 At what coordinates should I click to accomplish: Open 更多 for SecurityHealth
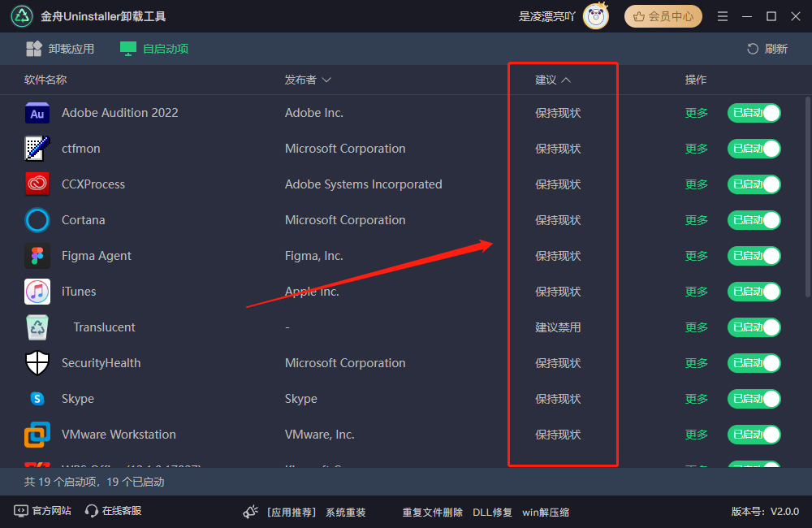696,363
